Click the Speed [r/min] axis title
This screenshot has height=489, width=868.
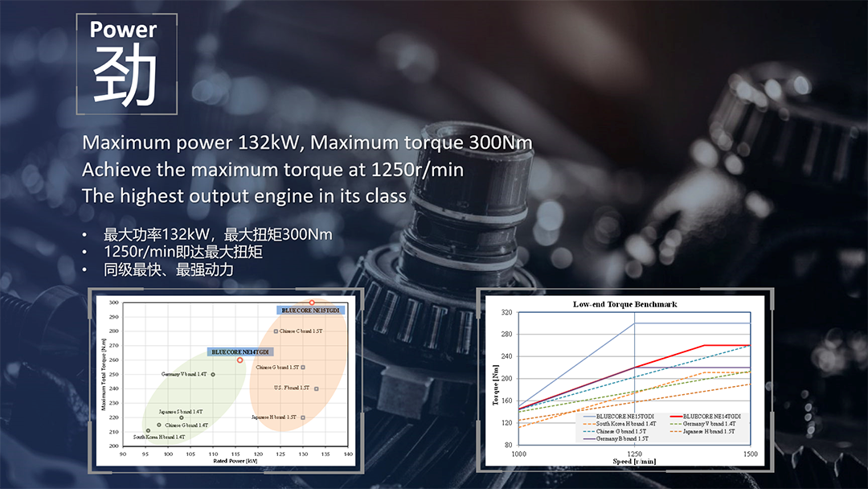coord(633,462)
